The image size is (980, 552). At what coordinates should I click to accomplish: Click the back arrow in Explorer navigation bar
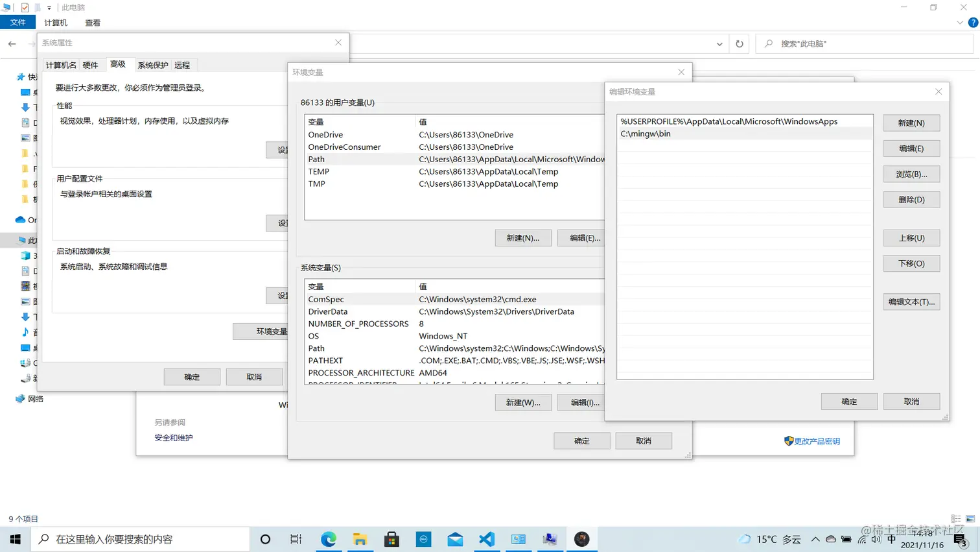coord(12,43)
